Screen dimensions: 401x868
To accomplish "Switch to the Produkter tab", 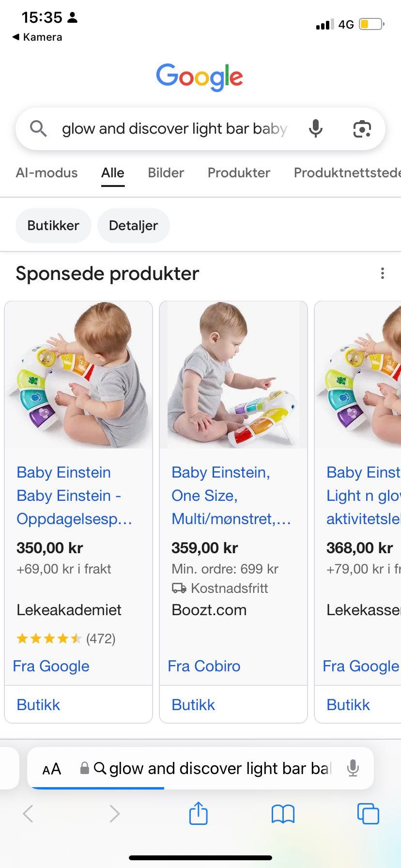I will 239,173.
